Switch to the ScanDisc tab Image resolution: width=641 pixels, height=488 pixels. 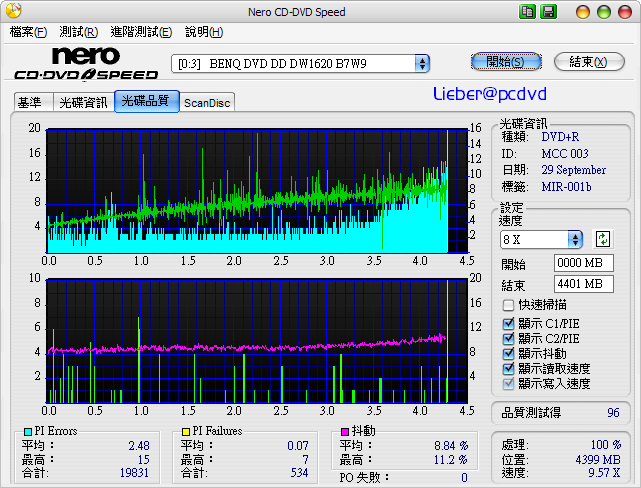tap(207, 102)
